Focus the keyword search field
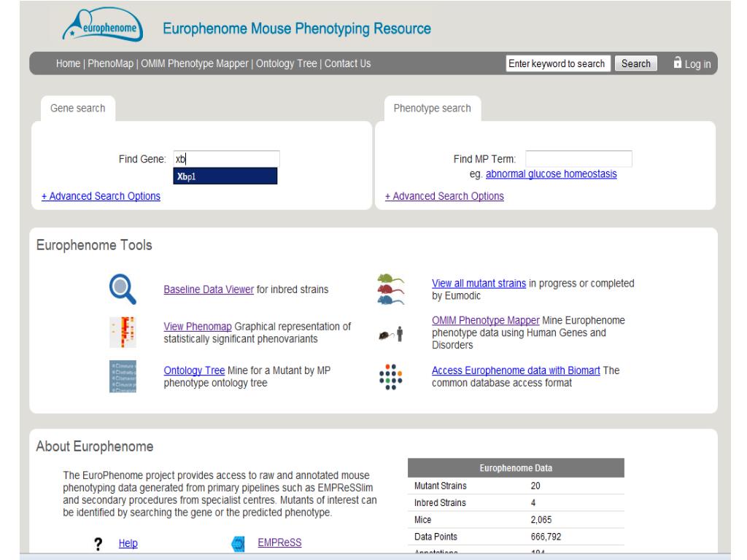 tap(558, 63)
